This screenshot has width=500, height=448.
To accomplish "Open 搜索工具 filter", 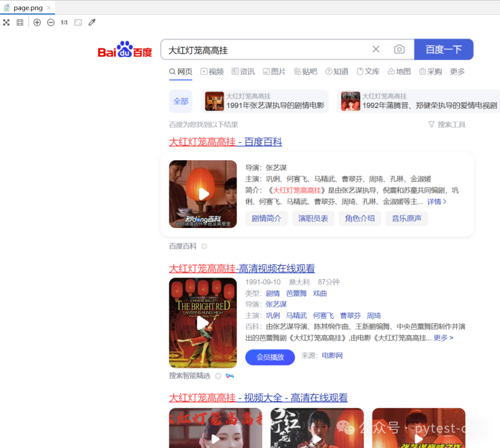I will tap(447, 125).
